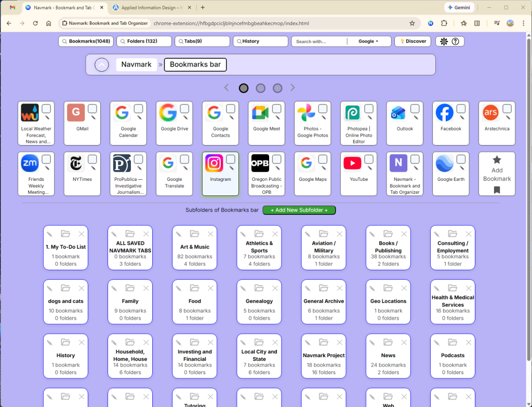The height and width of the screenshot is (407, 532).
Task: Tick the checkbox on the GMail bookmark
Action: [x=92, y=109]
